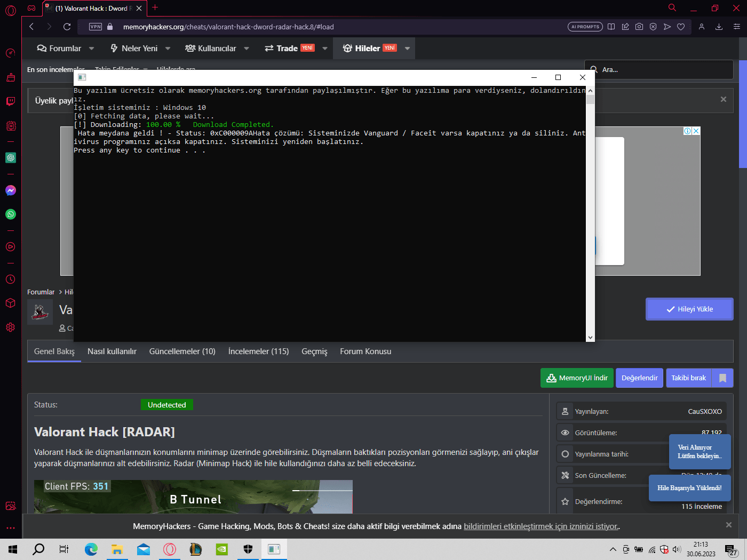747x560 pixels.
Task: Switch to the İncelemeler (115) tab
Action: click(x=259, y=351)
